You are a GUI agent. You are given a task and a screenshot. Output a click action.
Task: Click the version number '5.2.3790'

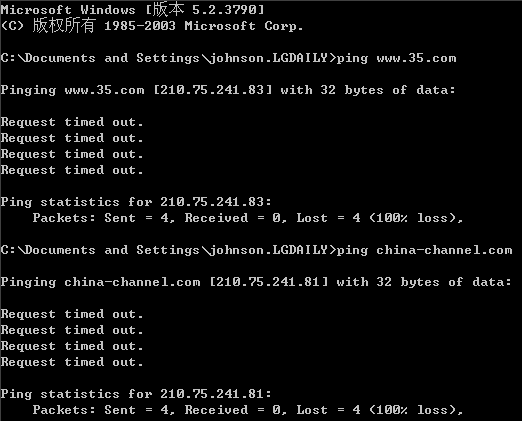click(224, 10)
